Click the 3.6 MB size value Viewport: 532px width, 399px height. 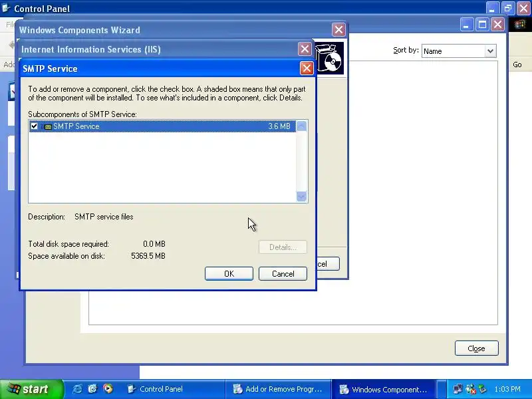[x=279, y=126]
